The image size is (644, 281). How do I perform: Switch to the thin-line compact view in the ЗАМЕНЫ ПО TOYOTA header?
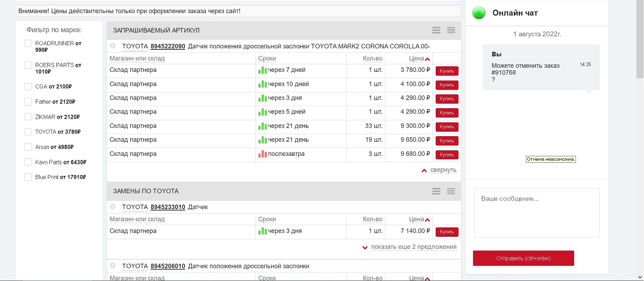coord(451,191)
